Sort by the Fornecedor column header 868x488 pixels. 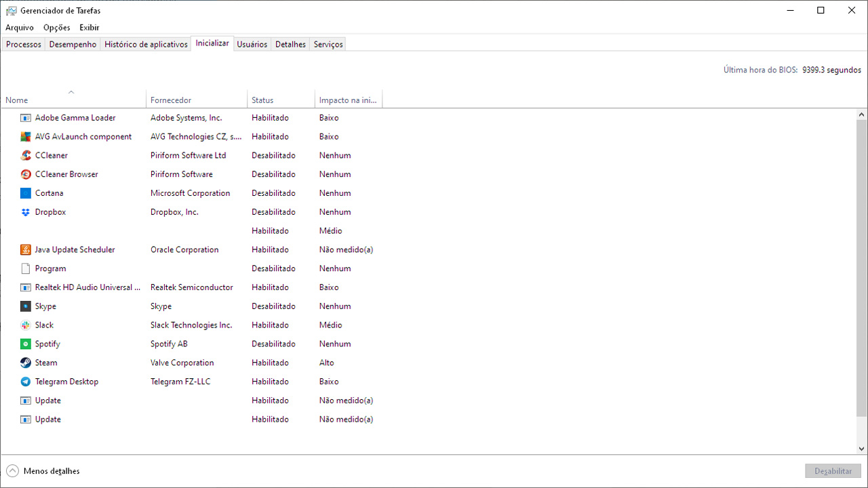(197, 100)
